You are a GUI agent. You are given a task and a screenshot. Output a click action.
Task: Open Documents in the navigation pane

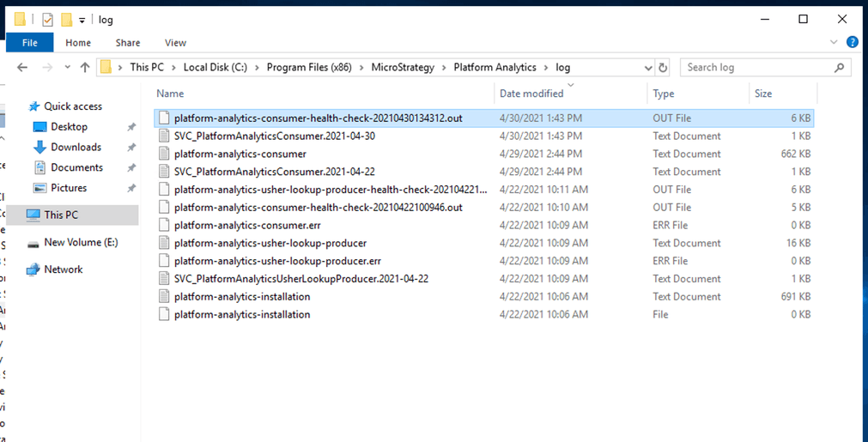click(77, 167)
